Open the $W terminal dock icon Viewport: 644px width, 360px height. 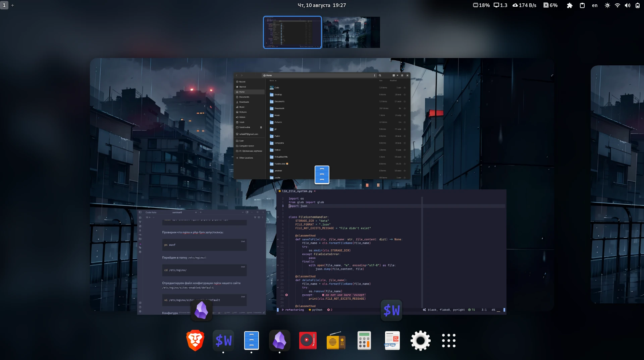(223, 341)
